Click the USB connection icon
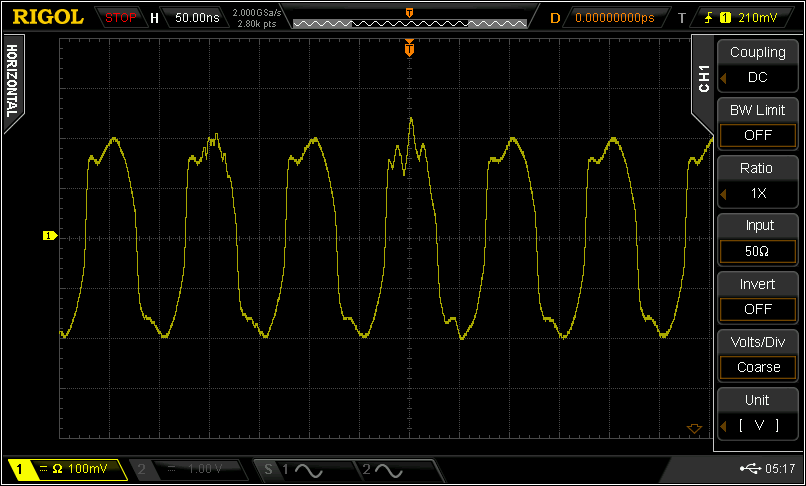The height and width of the screenshot is (486, 806). pos(750,468)
